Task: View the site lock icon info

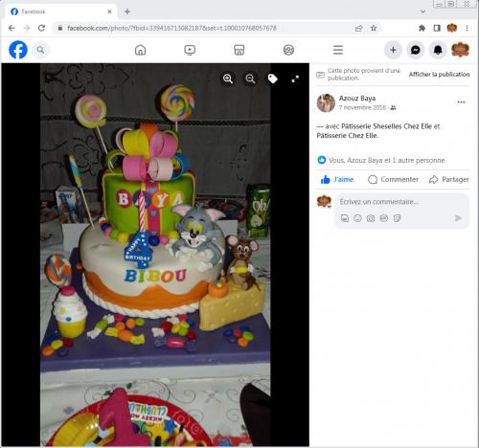Action: 60,28
